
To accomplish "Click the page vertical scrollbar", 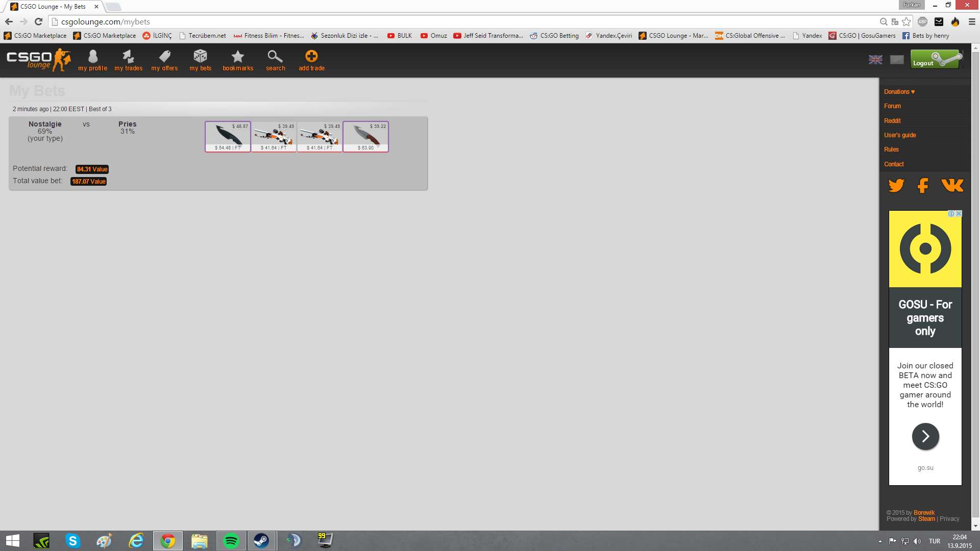I will [x=975, y=286].
